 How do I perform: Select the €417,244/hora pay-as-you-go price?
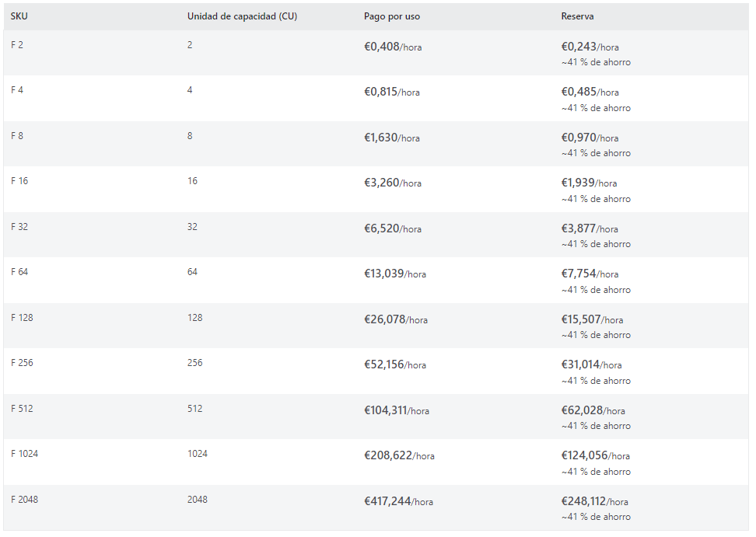pyautogui.click(x=398, y=501)
